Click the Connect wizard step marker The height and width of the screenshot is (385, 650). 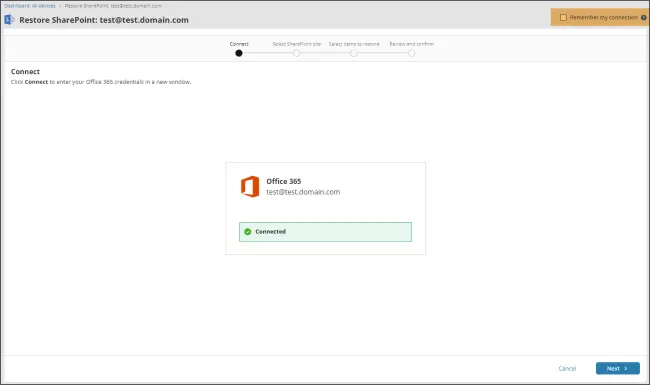[239, 53]
